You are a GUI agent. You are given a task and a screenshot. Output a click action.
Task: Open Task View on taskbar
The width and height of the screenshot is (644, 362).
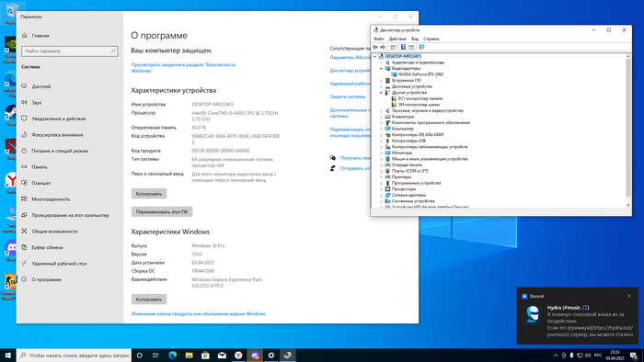pyautogui.click(x=155, y=356)
